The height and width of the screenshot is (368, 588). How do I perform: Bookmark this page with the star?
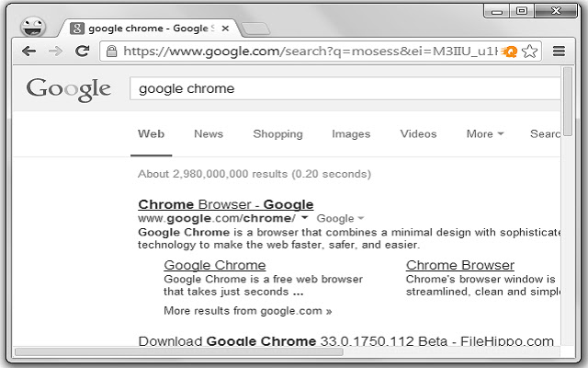point(529,52)
